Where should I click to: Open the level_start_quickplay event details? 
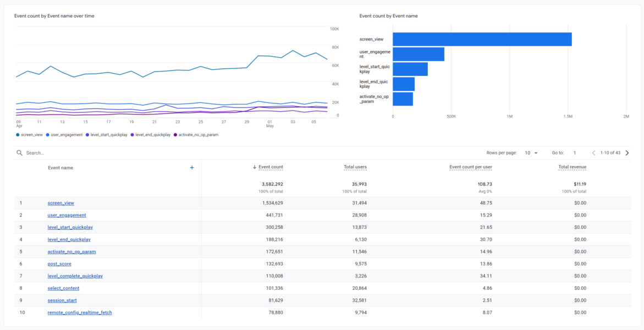(70, 227)
